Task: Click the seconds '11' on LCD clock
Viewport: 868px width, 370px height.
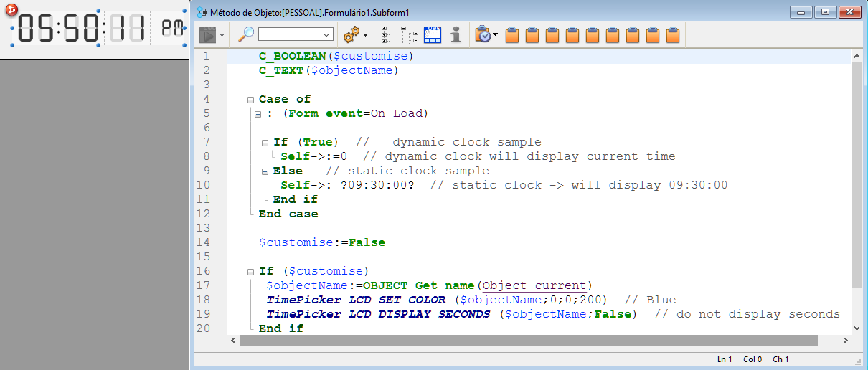Action: pos(128,29)
